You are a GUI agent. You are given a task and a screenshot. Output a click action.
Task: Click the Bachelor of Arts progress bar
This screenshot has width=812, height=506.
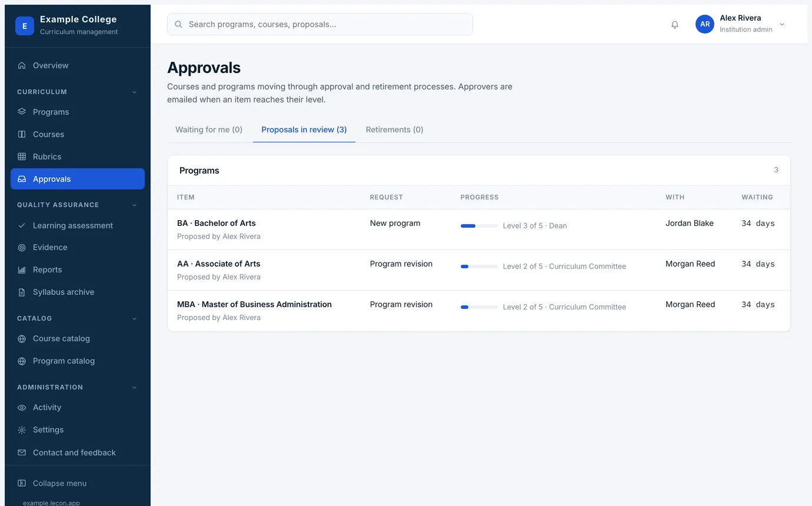(480, 226)
